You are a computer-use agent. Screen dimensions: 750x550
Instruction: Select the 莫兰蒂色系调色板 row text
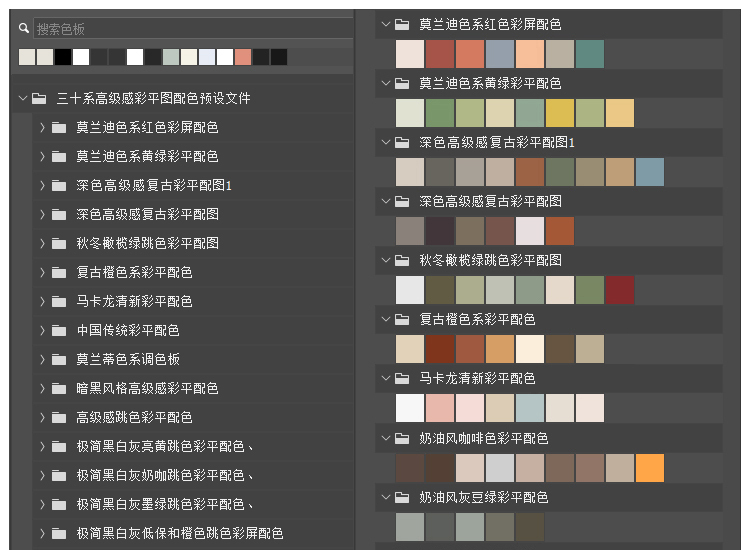tap(128, 359)
